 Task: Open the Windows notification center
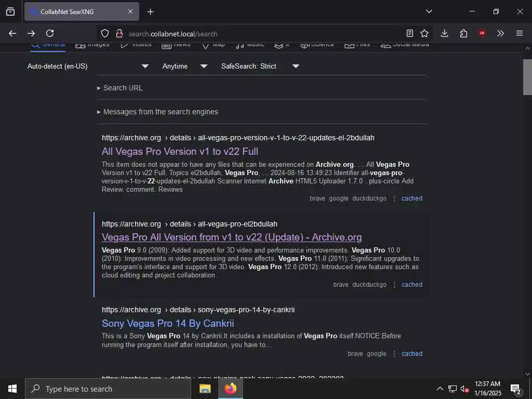[x=516, y=389]
